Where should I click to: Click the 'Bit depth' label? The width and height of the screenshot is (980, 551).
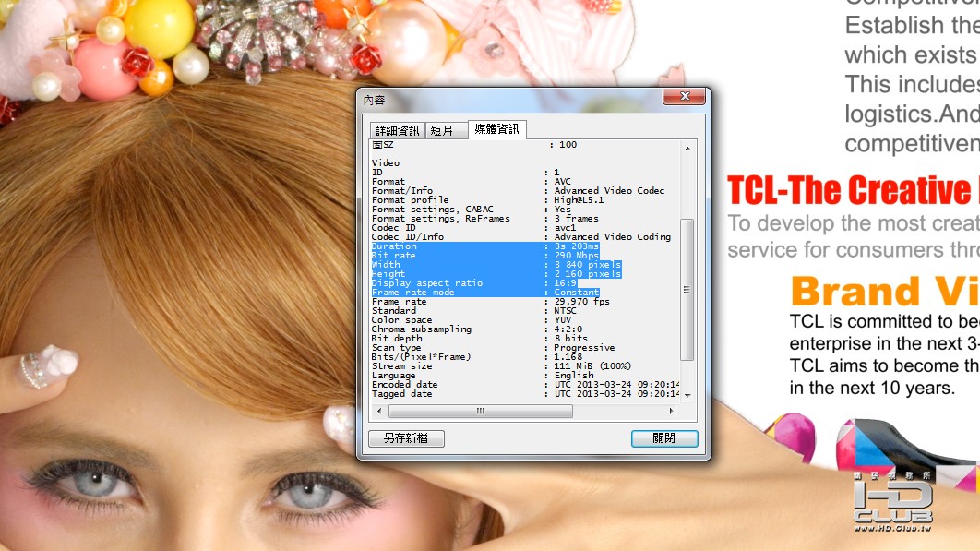(x=397, y=339)
